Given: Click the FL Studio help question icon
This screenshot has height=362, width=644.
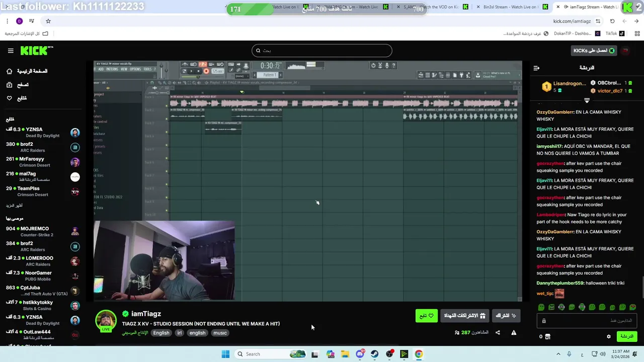Looking at the screenshot, I should (x=393, y=65).
